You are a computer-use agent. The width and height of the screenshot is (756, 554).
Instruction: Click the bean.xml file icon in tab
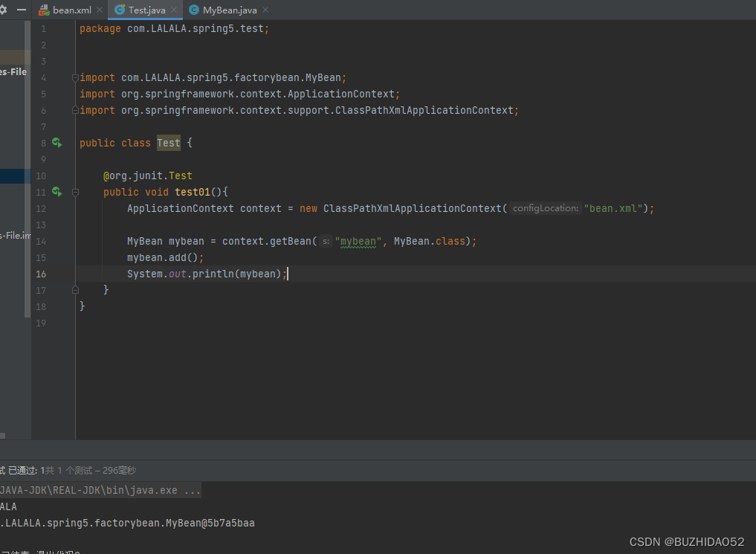tap(44, 10)
